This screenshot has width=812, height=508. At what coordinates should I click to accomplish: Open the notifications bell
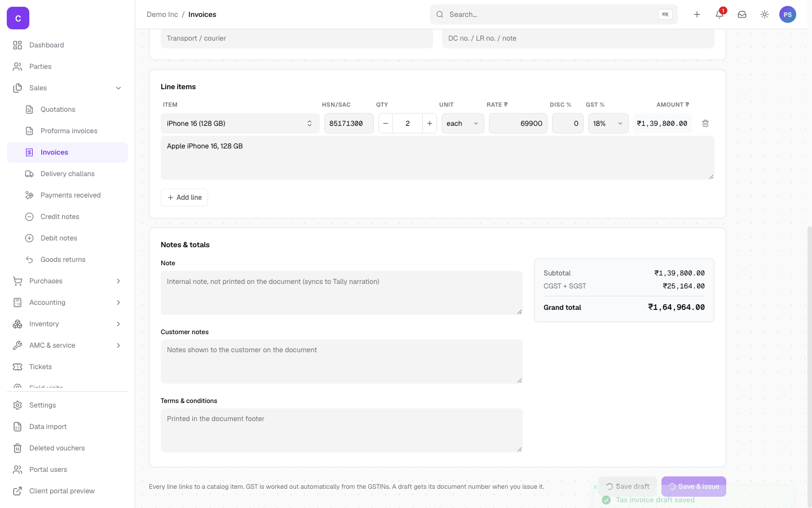click(x=720, y=15)
